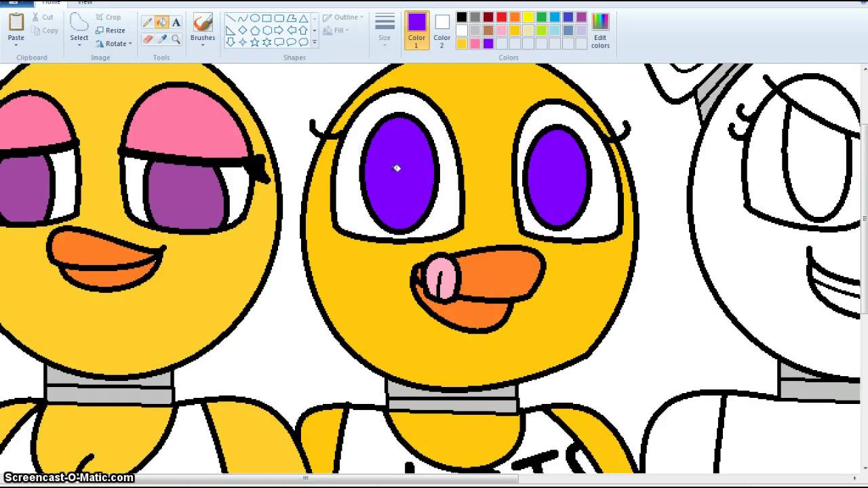Click the Resize button
The image size is (868, 488).
[111, 30]
